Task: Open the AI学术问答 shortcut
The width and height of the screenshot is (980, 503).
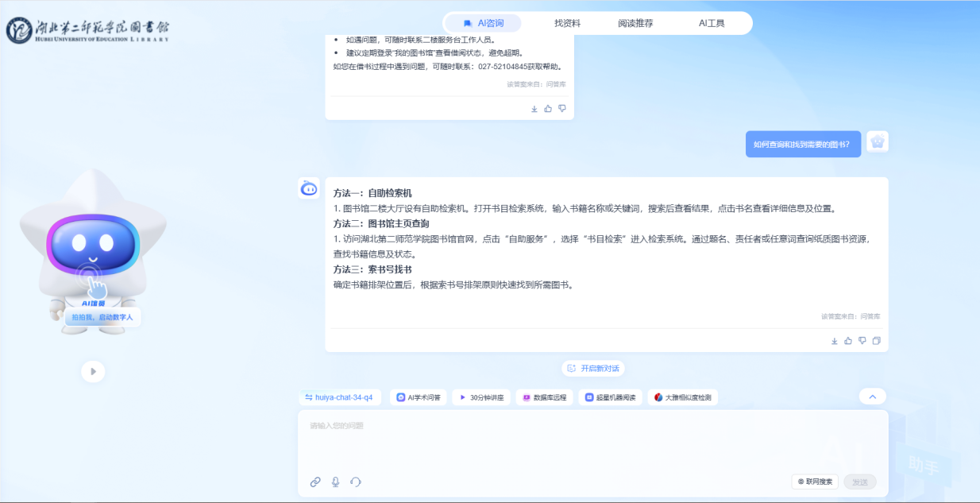Action: pyautogui.click(x=419, y=397)
